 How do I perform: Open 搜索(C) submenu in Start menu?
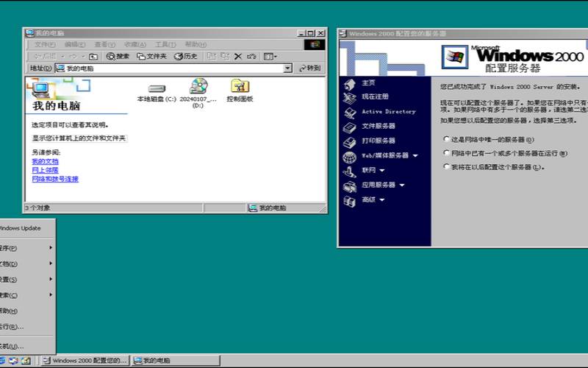coord(27,296)
